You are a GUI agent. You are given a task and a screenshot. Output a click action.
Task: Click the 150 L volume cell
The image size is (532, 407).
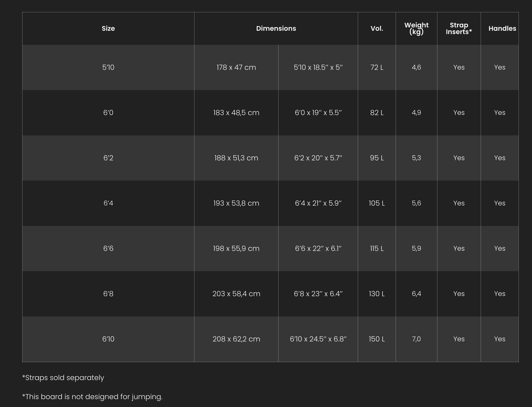coord(377,339)
